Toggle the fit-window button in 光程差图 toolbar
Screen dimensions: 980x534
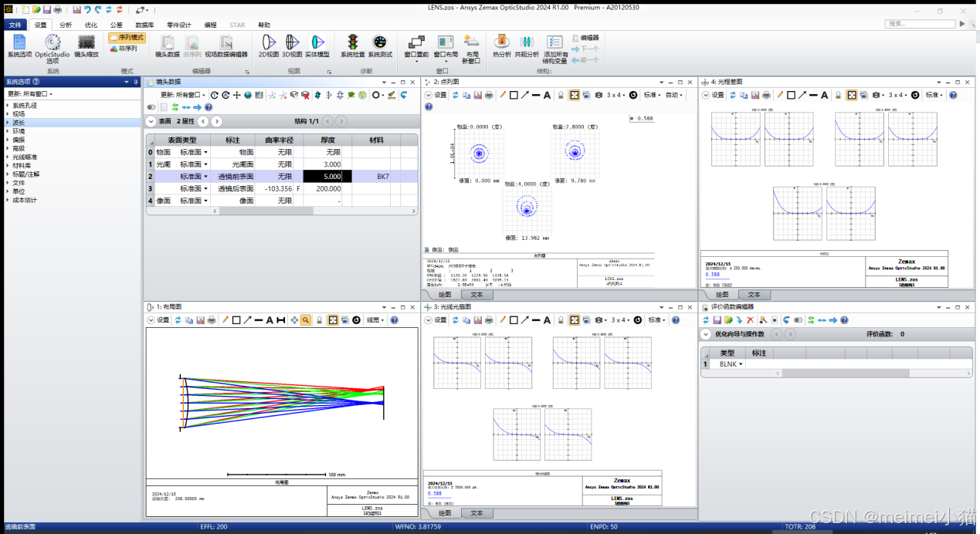click(x=851, y=95)
